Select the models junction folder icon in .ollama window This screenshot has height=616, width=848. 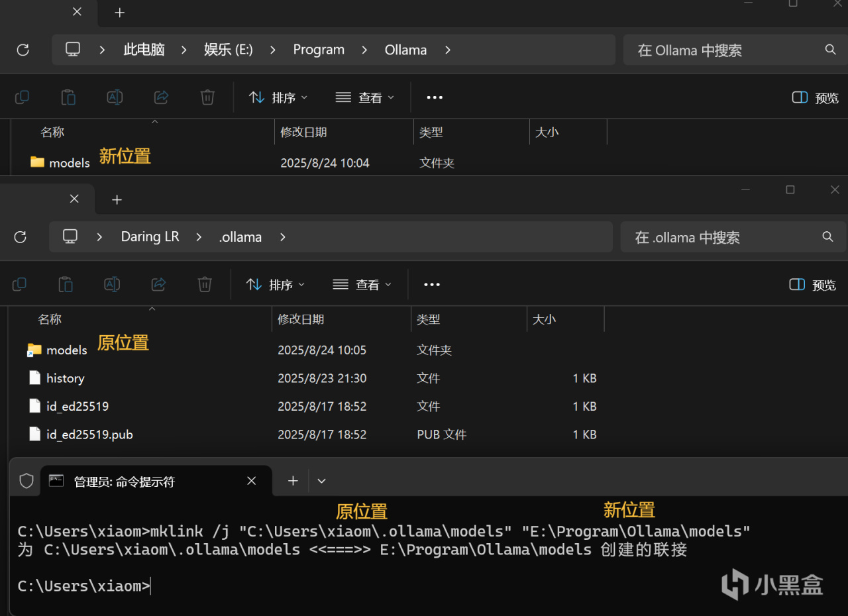[x=34, y=350]
